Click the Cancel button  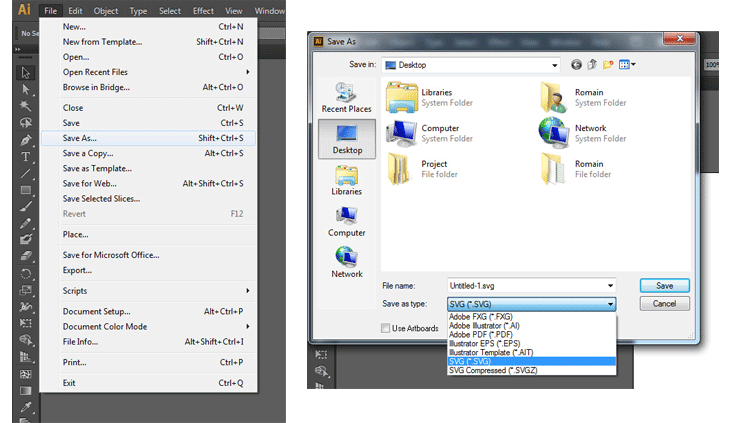point(664,304)
